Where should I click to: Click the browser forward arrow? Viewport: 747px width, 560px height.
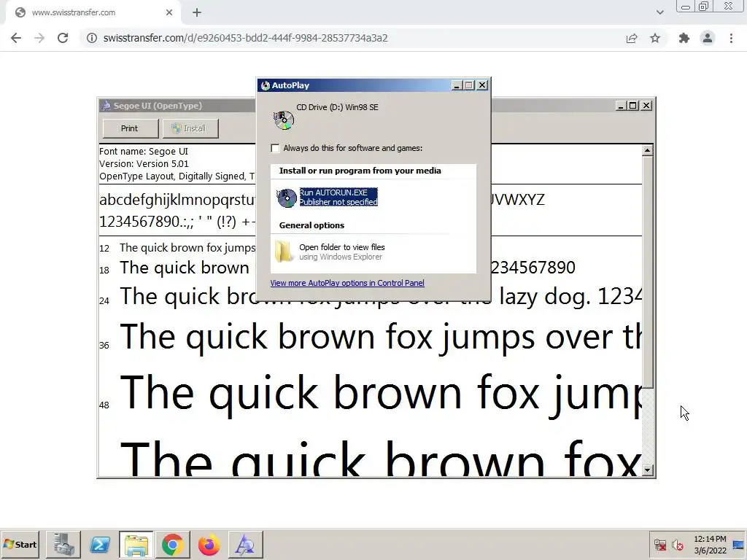coord(39,38)
